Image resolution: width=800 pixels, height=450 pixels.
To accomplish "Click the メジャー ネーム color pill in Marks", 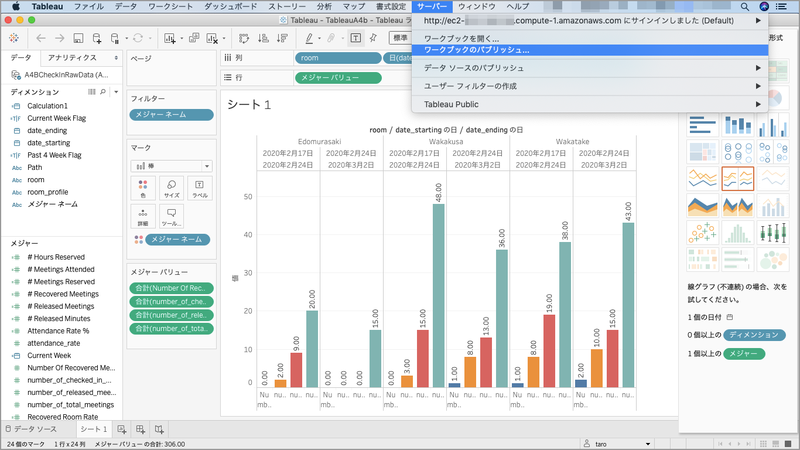I will point(178,239).
